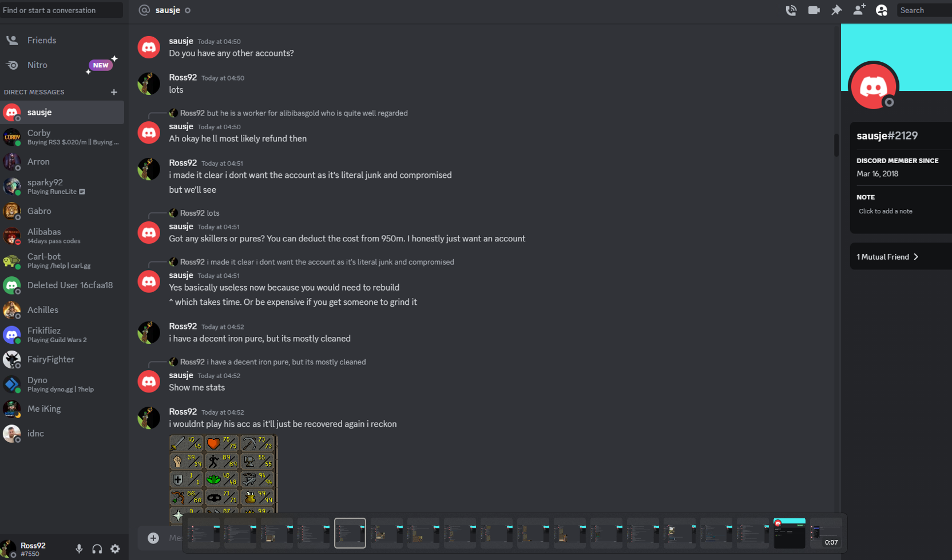Open the attachment upload plus button
952x560 pixels.
coord(153,538)
